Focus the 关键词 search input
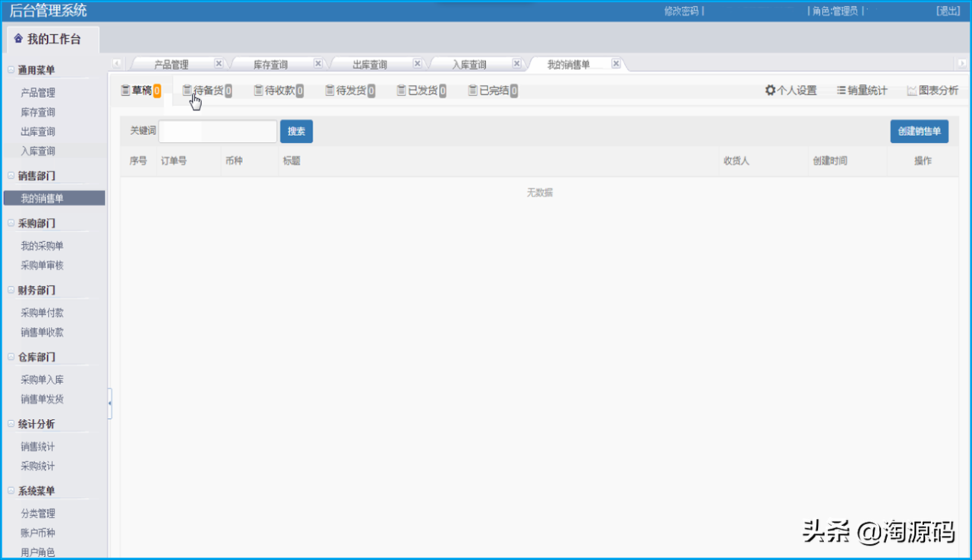 point(217,131)
